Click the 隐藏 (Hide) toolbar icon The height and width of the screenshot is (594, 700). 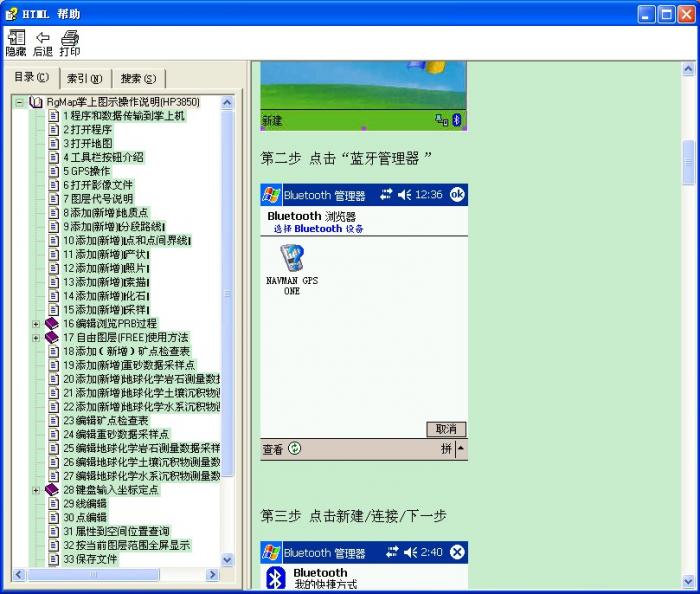click(16, 38)
